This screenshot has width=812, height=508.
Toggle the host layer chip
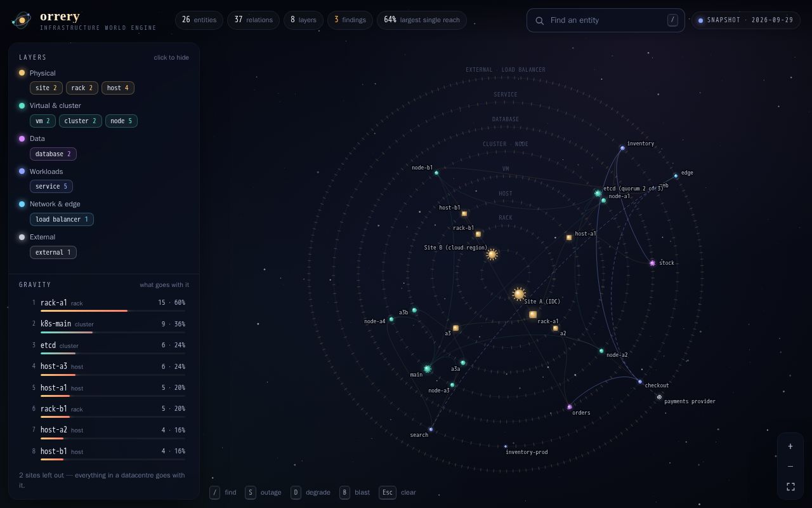click(x=118, y=88)
